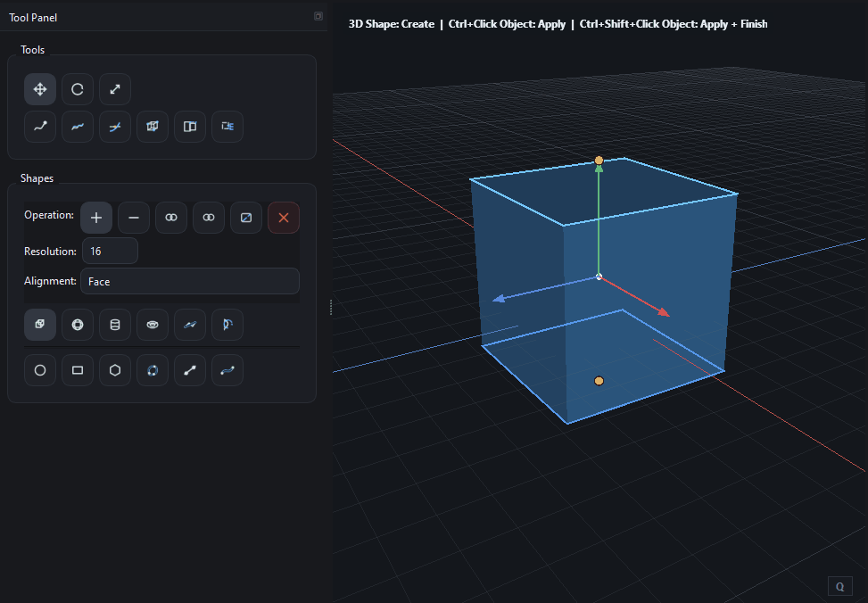Viewport: 868px width, 603px height.
Task: Enable the intersect operation mode
Action: point(170,217)
